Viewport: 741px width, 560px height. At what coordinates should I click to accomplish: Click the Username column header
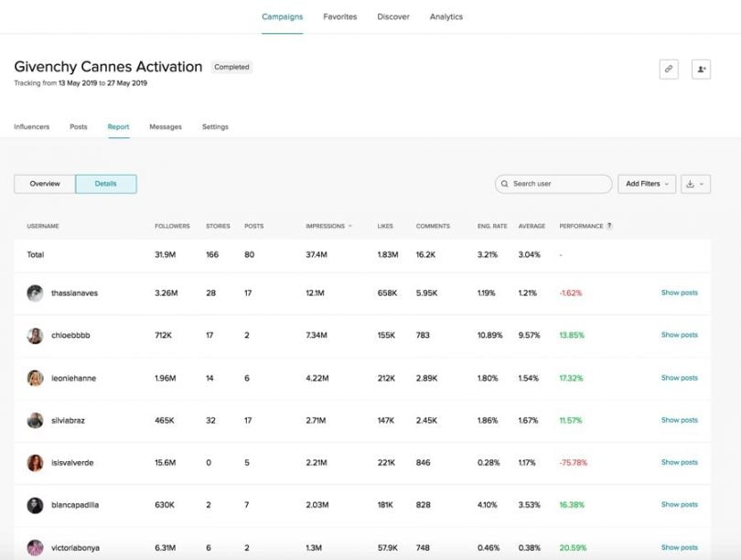(x=43, y=226)
